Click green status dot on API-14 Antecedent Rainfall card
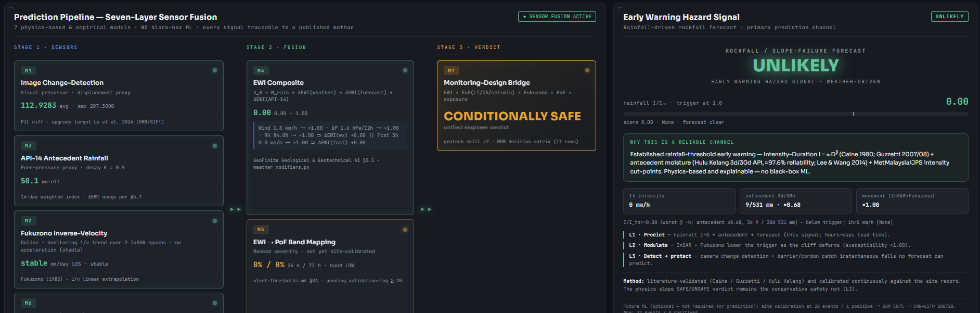 [x=215, y=146]
